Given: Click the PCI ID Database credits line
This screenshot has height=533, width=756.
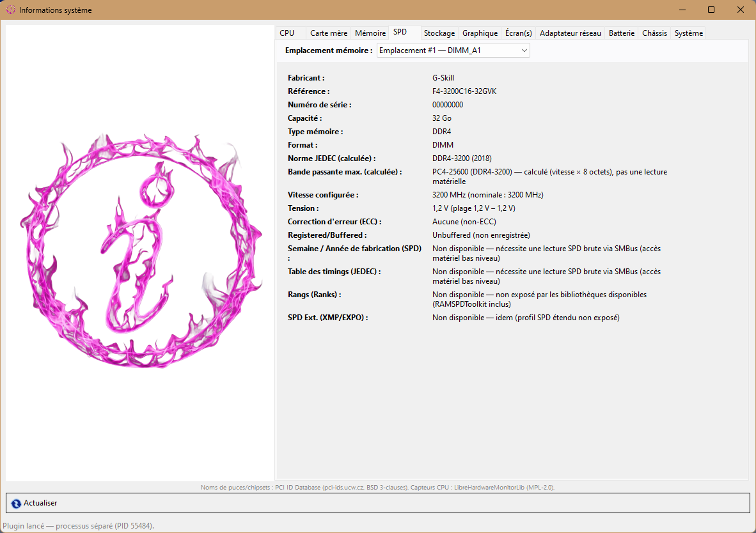Looking at the screenshot, I should coord(377,487).
